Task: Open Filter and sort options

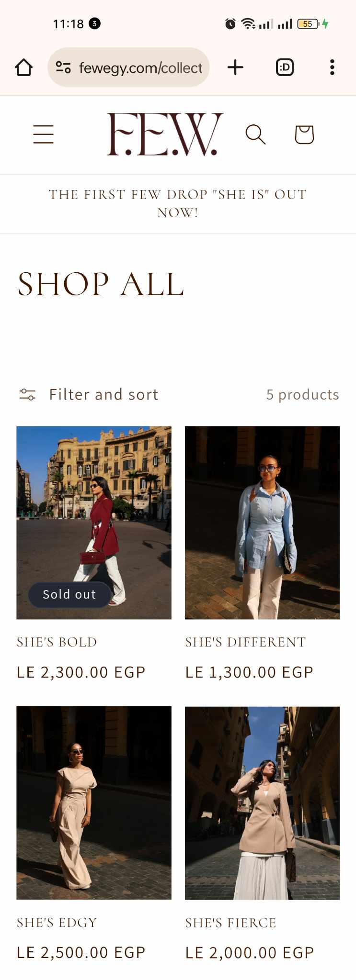Action: [x=103, y=394]
